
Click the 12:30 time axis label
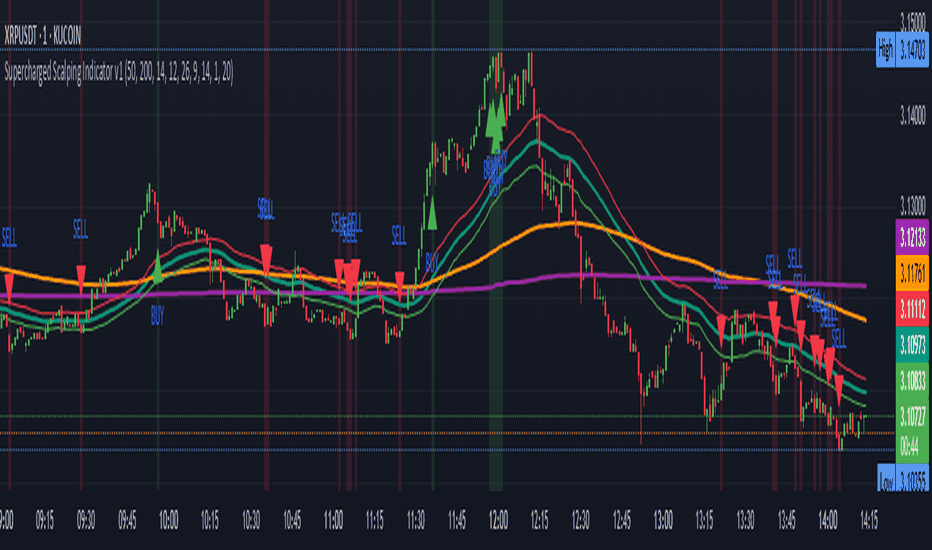point(581,521)
